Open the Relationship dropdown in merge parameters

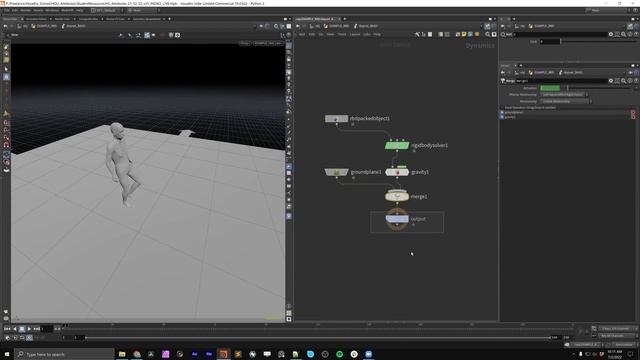pyautogui.click(x=566, y=101)
